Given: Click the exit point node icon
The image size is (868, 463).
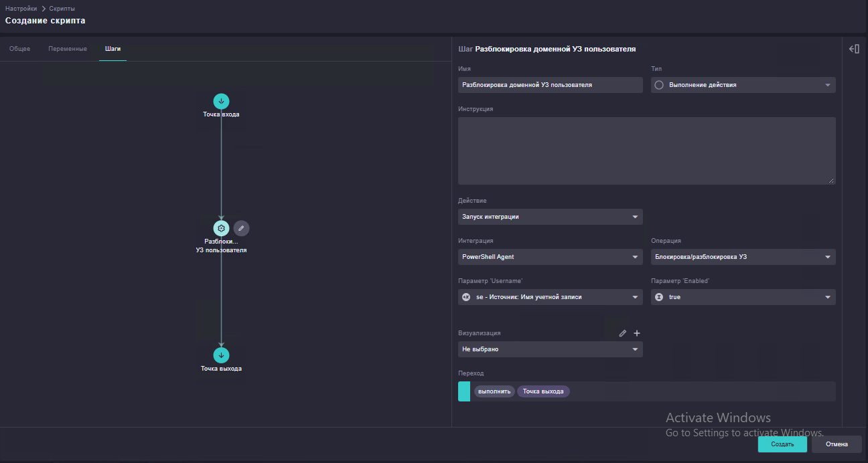Looking at the screenshot, I should 221,355.
